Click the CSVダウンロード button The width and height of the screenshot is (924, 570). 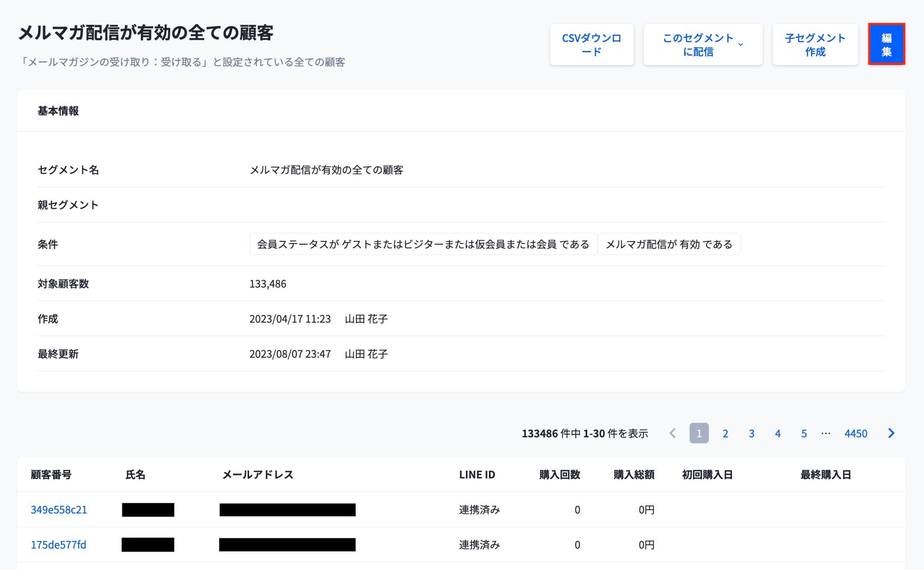(592, 44)
